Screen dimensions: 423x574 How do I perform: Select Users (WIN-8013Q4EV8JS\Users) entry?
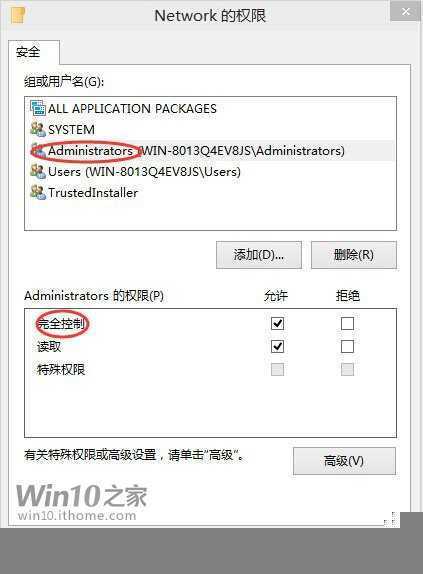click(x=144, y=171)
